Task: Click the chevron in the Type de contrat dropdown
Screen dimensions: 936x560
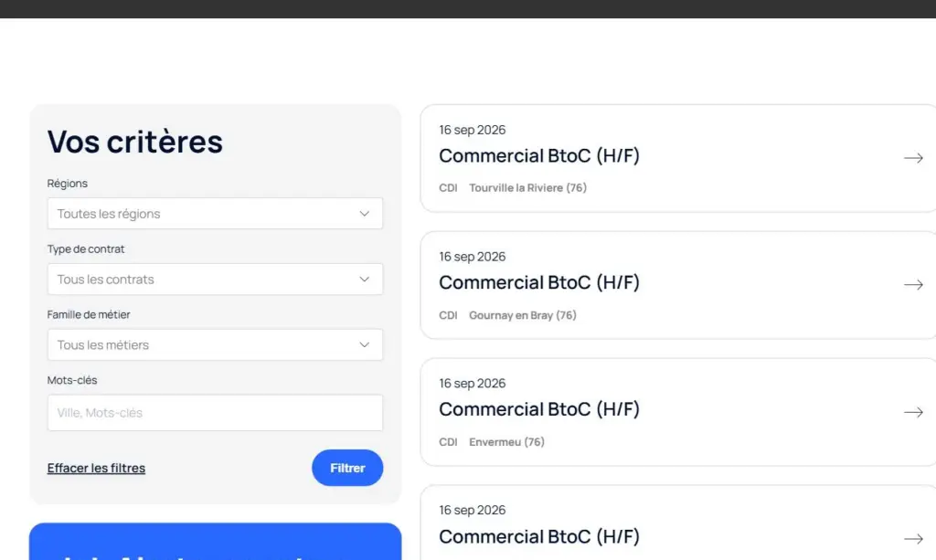Action: (x=364, y=280)
